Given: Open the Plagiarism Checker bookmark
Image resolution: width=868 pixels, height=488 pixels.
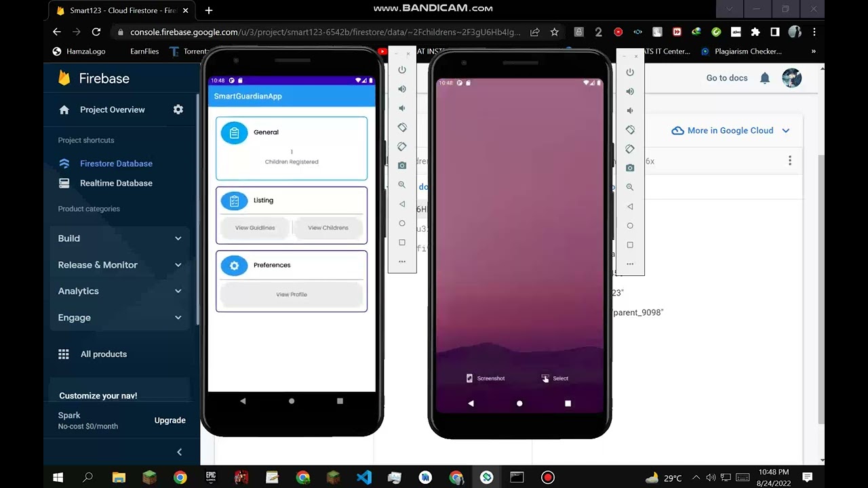Looking at the screenshot, I should (741, 51).
